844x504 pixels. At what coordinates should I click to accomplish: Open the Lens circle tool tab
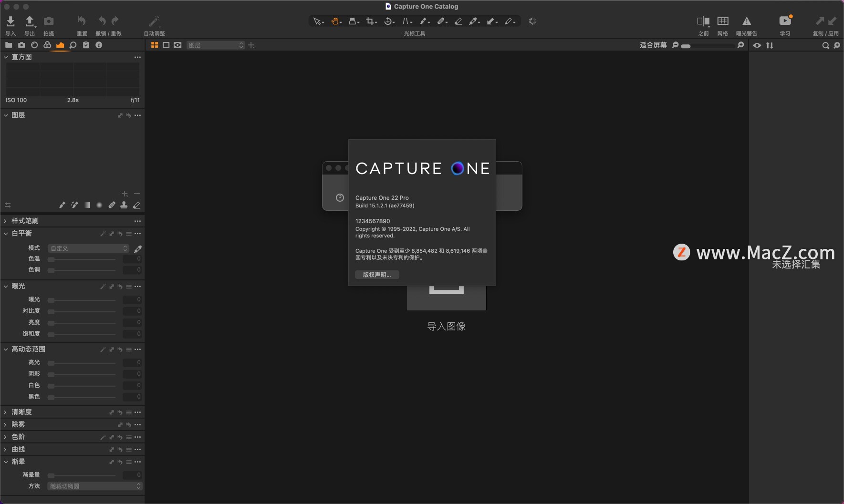[x=34, y=45]
